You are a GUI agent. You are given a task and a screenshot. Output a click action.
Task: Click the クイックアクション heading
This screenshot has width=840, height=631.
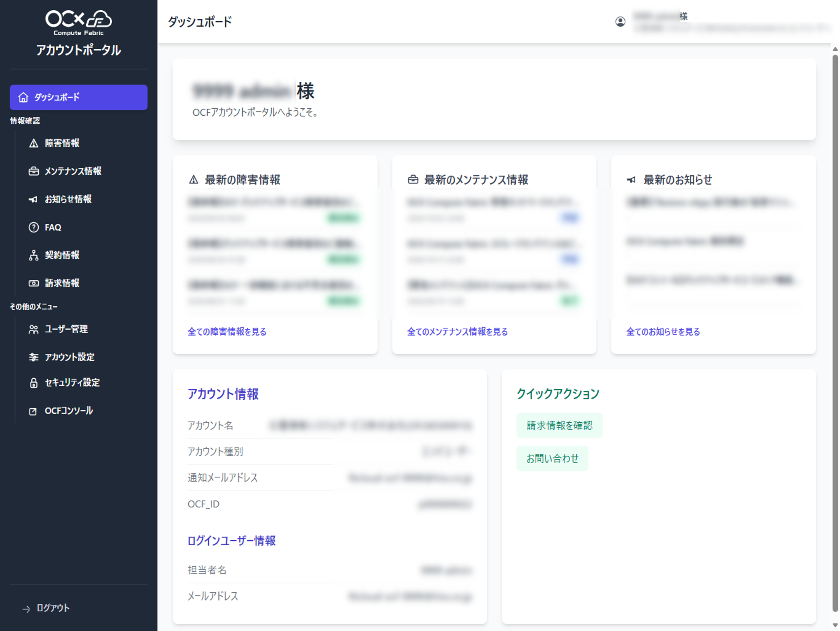558,394
